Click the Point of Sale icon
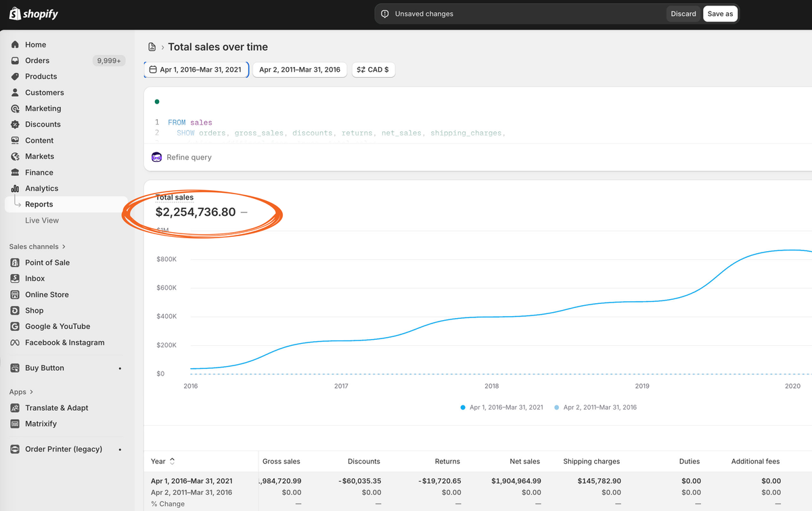Screen dimensions: 812x511 [15, 263]
